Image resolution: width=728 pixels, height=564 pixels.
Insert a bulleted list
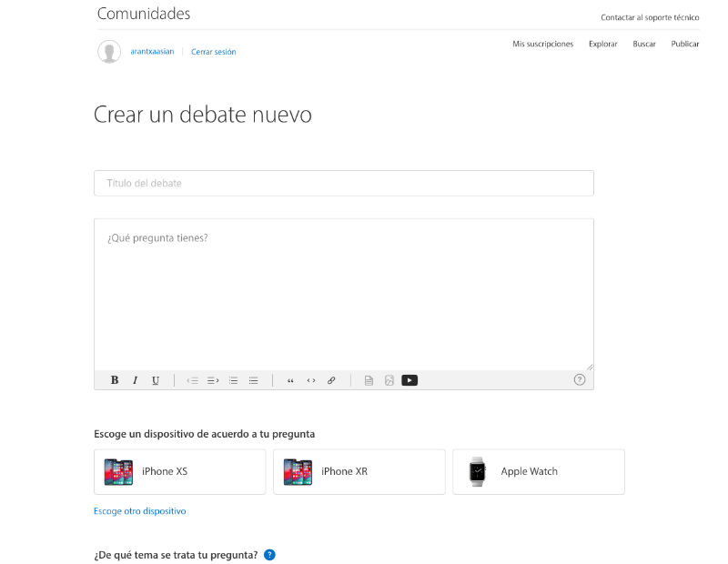254,380
